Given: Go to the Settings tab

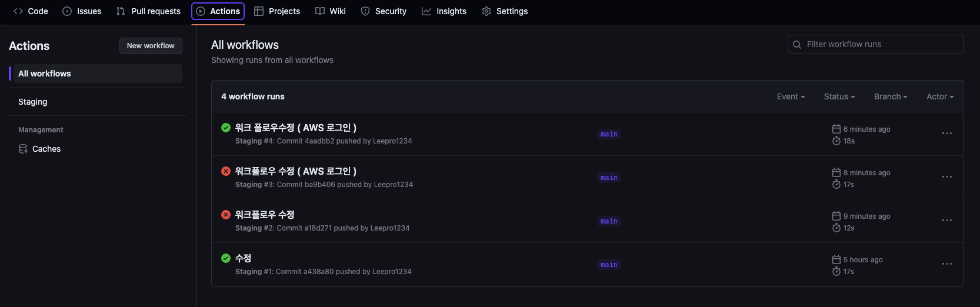Looking at the screenshot, I should click(505, 11).
